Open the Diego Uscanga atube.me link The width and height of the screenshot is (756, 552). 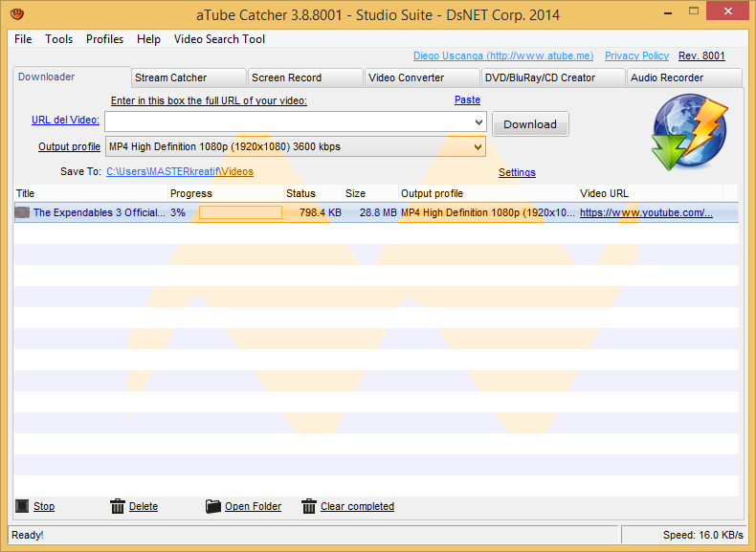(x=503, y=55)
